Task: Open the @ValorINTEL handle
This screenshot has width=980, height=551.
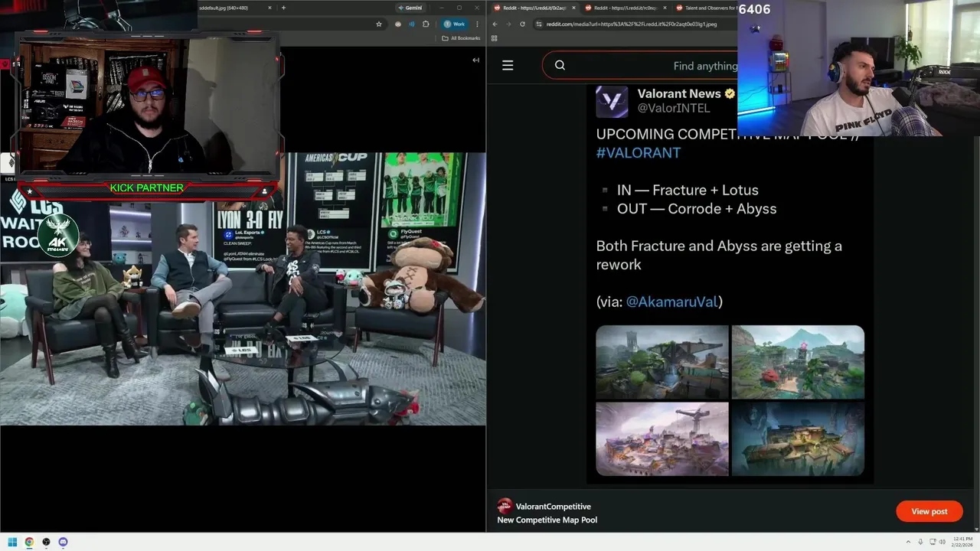Action: pyautogui.click(x=674, y=109)
